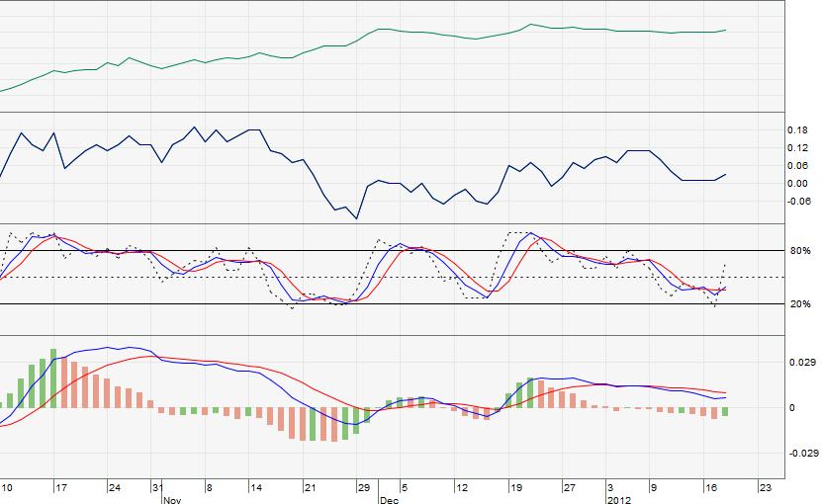Click the 9 date tick label in January
822x504 pixels.
pyautogui.click(x=654, y=488)
